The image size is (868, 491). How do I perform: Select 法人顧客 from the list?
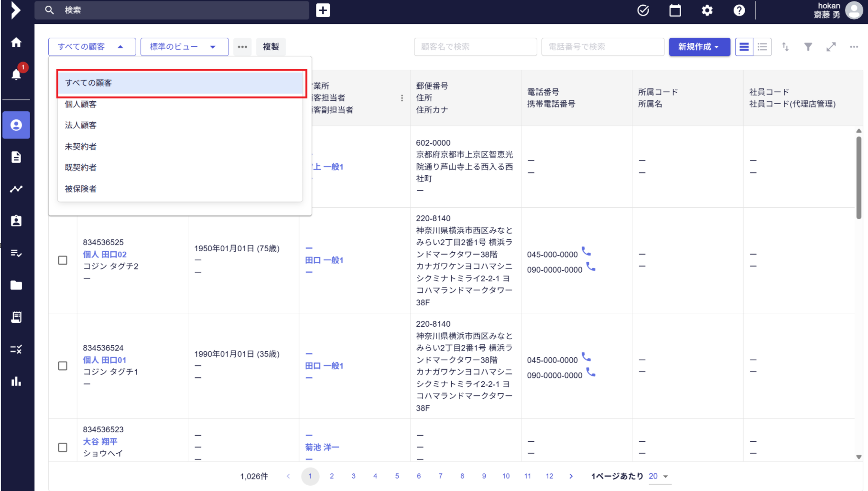81,125
